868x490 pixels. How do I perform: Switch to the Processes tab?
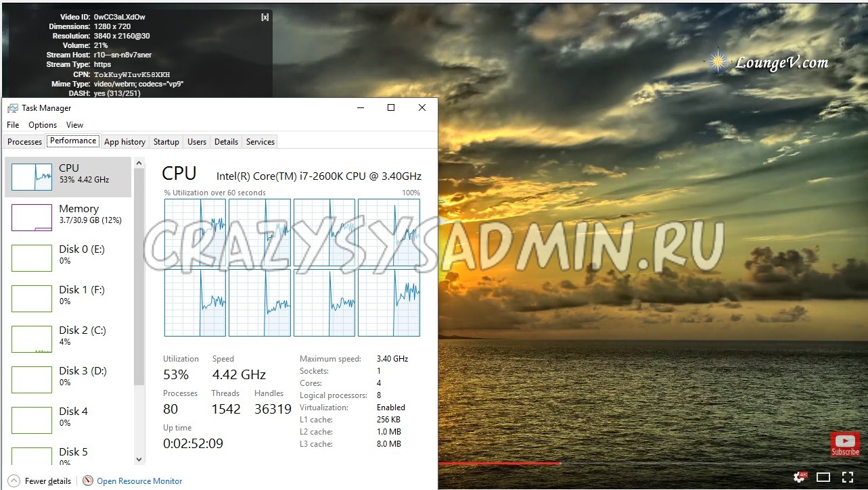coord(24,142)
